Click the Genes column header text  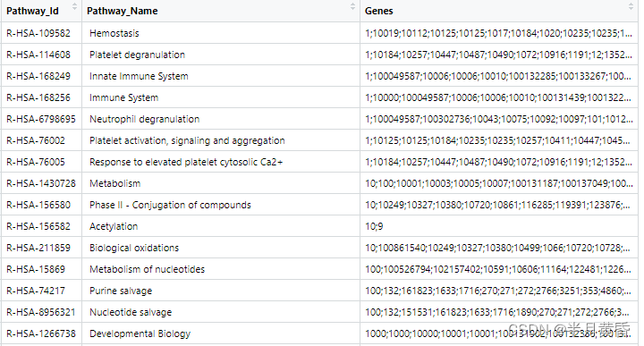pyautogui.click(x=378, y=11)
